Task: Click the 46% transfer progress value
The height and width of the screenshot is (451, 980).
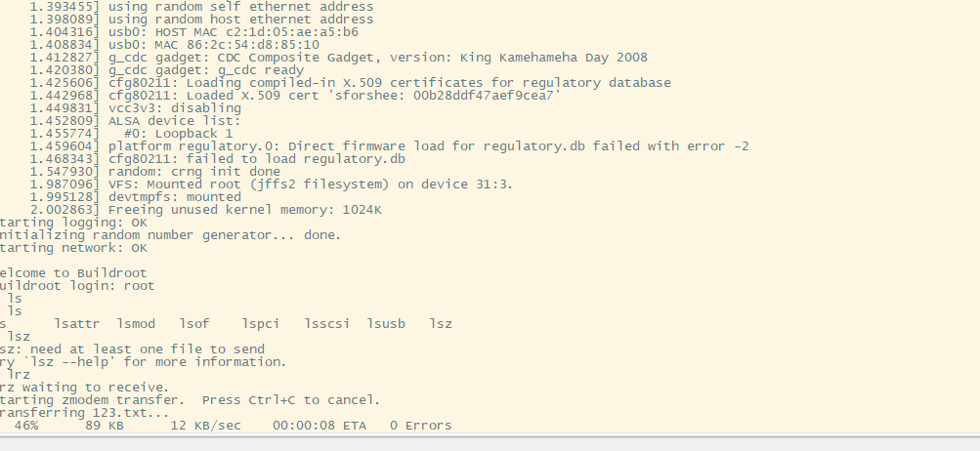Action: [x=26, y=426]
